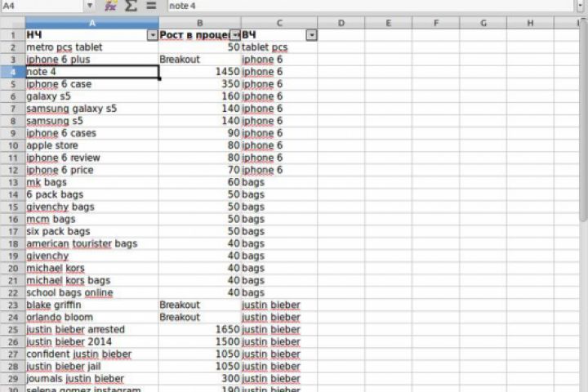The width and height of the screenshot is (588, 392).
Task: Select row 13 header
Action: pos(13,182)
